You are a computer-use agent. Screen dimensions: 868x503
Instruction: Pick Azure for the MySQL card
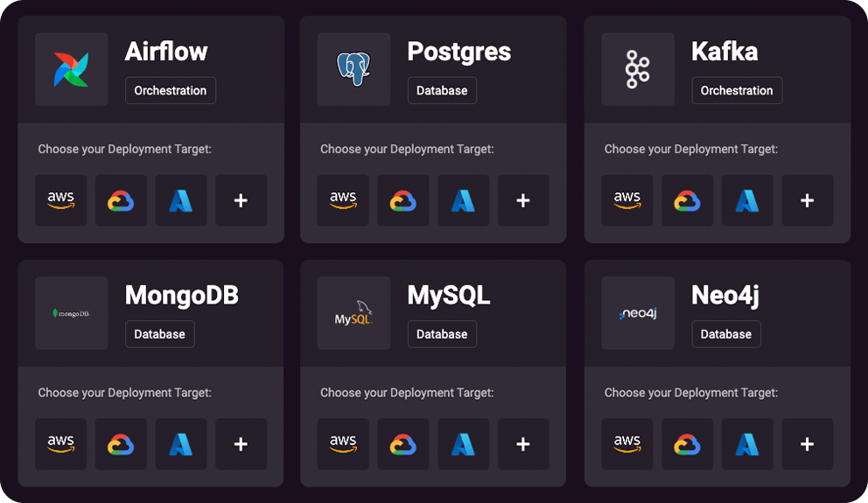tap(464, 444)
